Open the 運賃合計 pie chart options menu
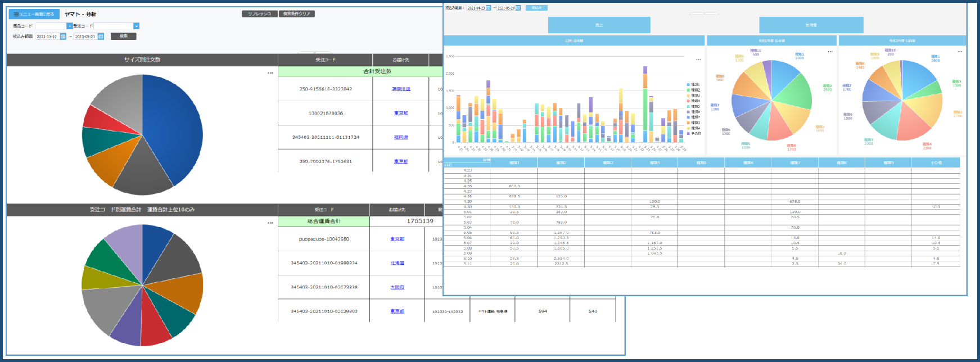The image size is (980, 362). (270, 223)
